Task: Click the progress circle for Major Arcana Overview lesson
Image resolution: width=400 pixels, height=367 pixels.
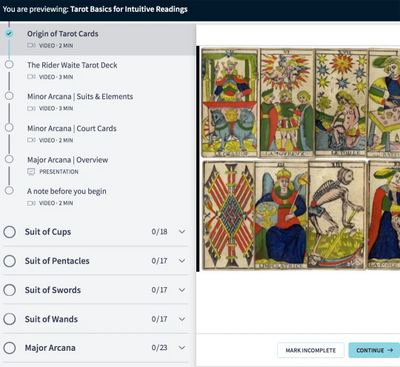Action: pos(9,159)
